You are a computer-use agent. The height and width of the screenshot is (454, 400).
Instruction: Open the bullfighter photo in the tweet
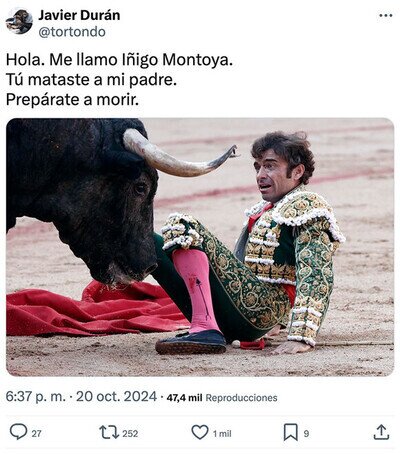point(200,247)
